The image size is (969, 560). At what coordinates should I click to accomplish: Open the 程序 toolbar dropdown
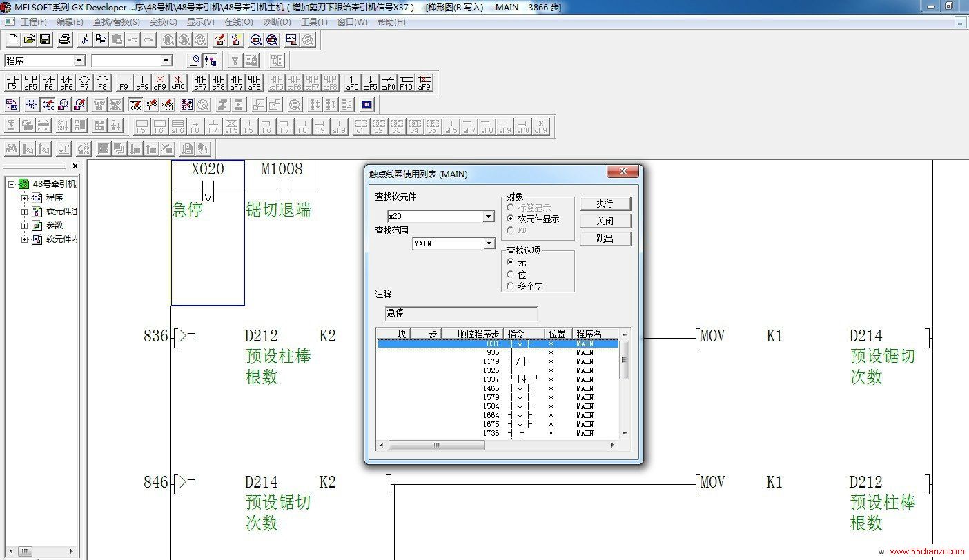click(x=79, y=61)
